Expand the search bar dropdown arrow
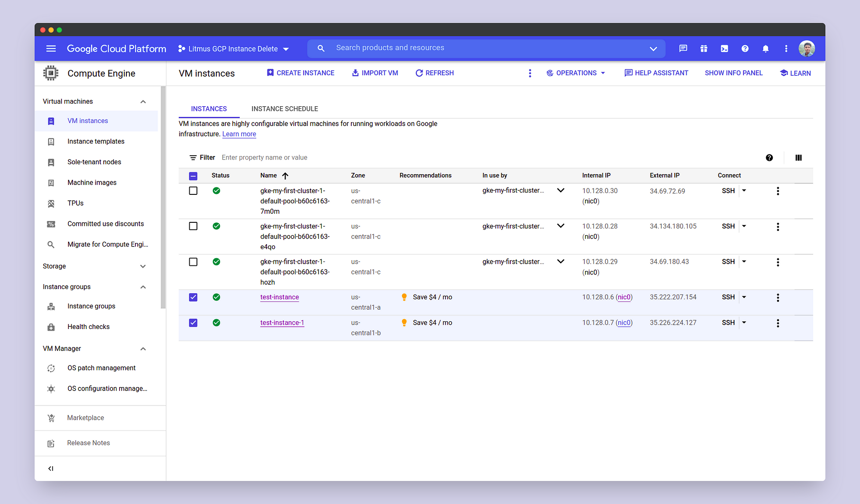 pyautogui.click(x=653, y=49)
